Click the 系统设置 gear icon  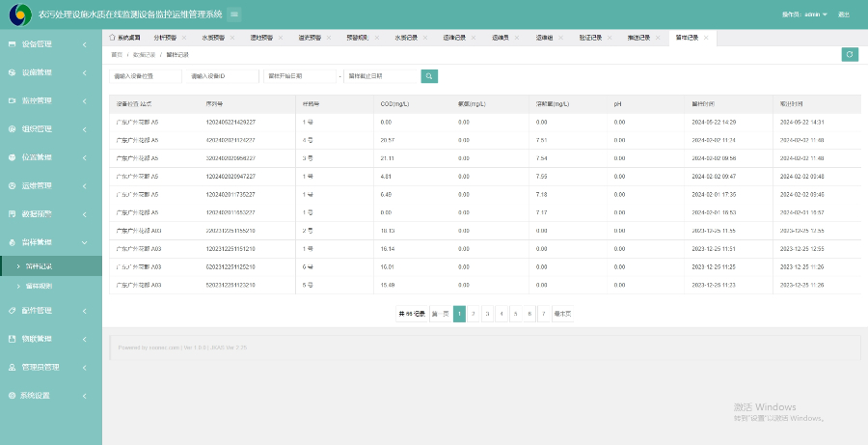click(x=13, y=395)
